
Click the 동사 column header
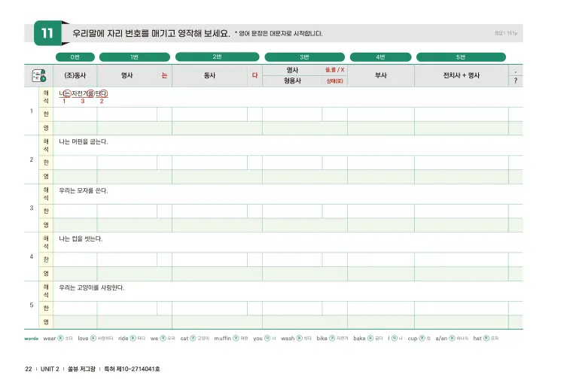click(209, 75)
